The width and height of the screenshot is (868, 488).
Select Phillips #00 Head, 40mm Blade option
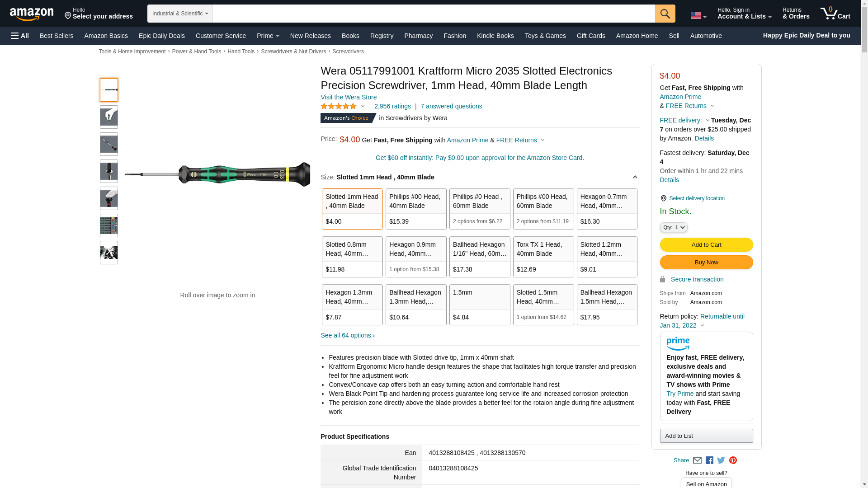415,209
